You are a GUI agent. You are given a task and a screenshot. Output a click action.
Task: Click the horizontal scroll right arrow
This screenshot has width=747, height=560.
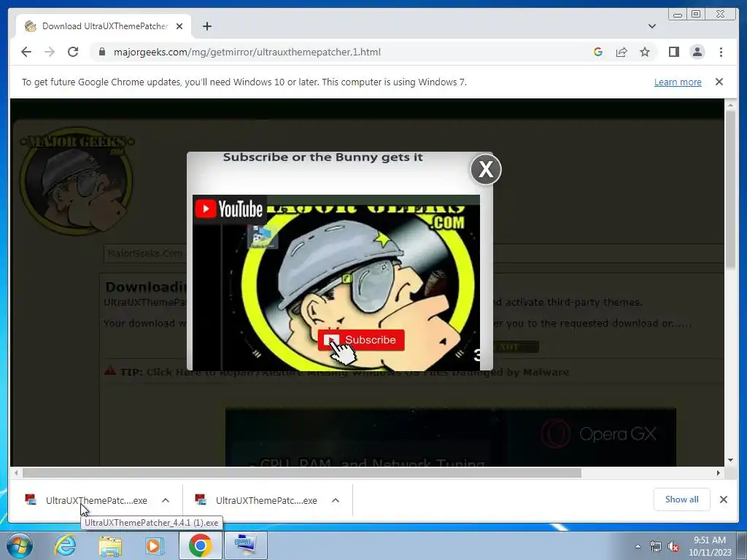719,472
